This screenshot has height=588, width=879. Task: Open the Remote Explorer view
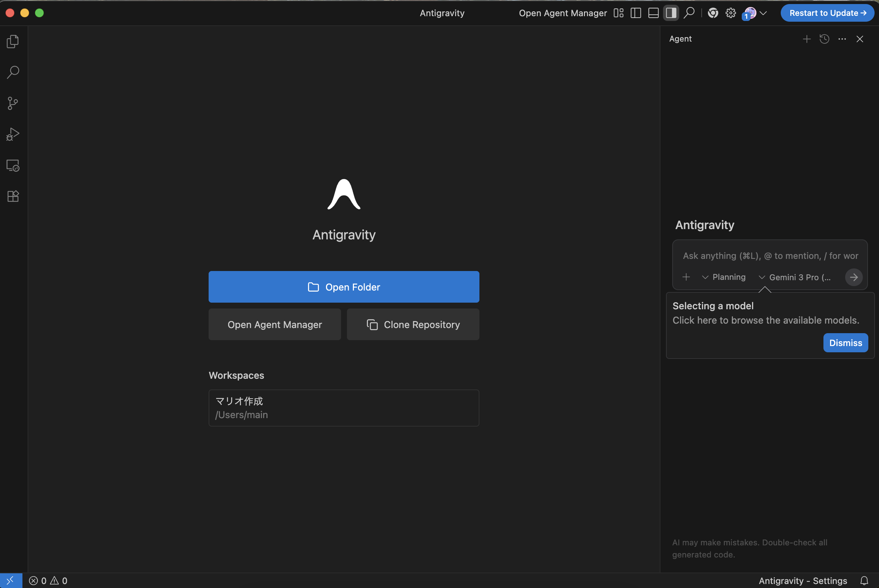pyautogui.click(x=13, y=165)
